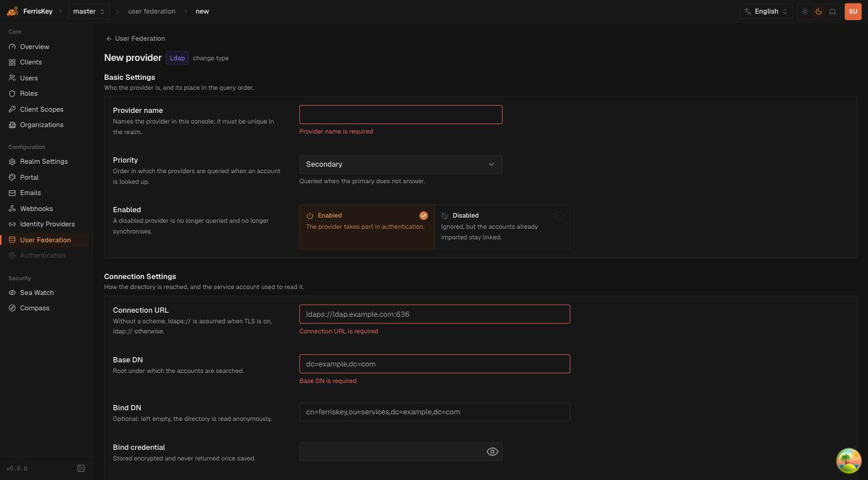The image size is (868, 480).
Task: Select system theme laptop icon
Action: (x=833, y=12)
